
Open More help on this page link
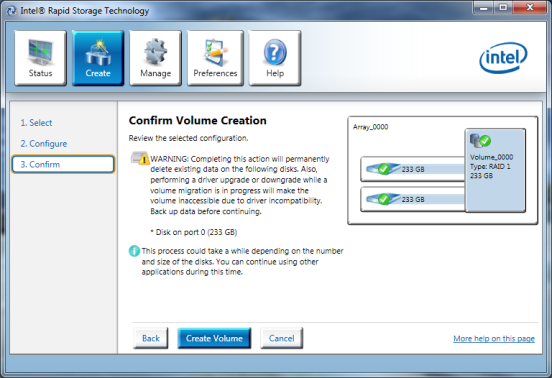tap(494, 339)
